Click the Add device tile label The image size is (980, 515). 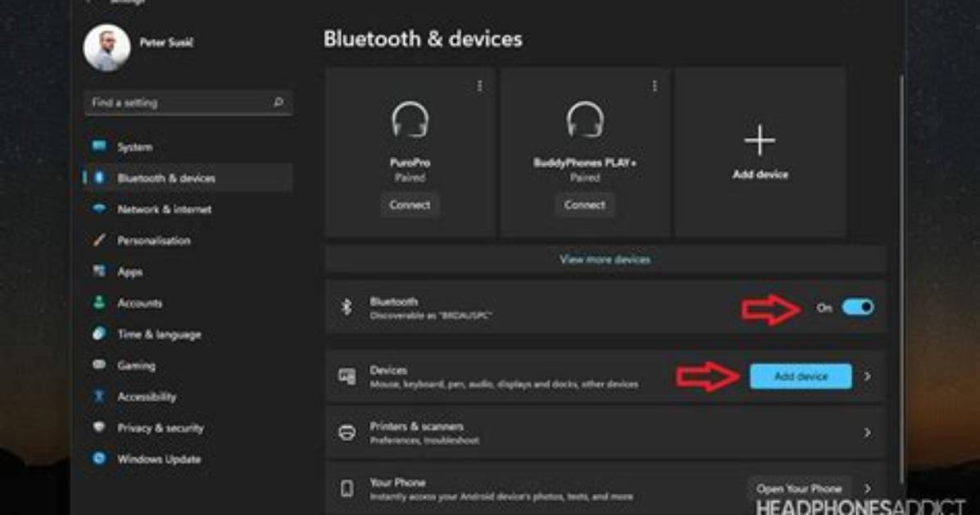760,175
